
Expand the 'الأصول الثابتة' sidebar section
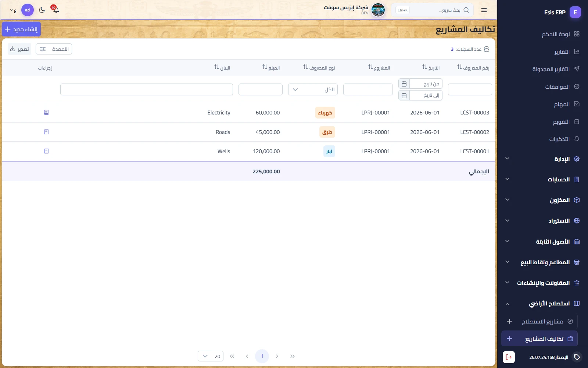point(542,242)
